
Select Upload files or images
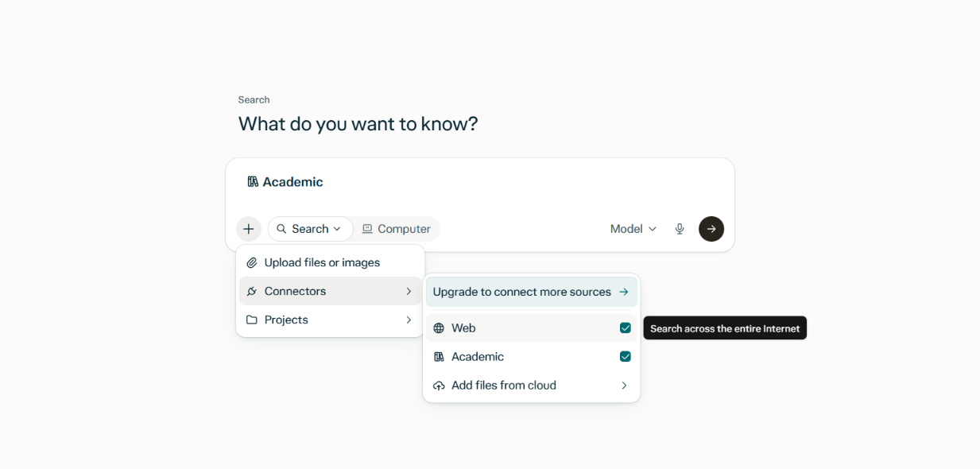click(330, 262)
